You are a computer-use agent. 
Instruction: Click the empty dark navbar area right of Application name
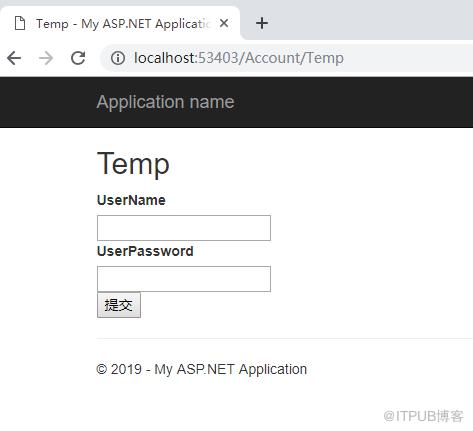click(x=353, y=102)
